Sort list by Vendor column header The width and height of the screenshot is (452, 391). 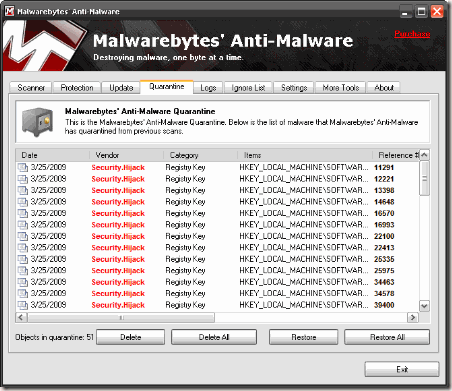tap(127, 155)
